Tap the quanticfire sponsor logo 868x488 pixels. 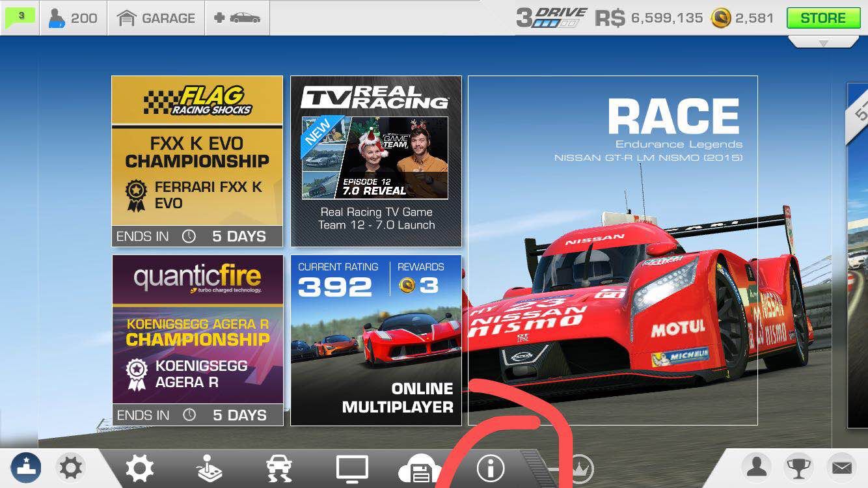click(x=197, y=278)
